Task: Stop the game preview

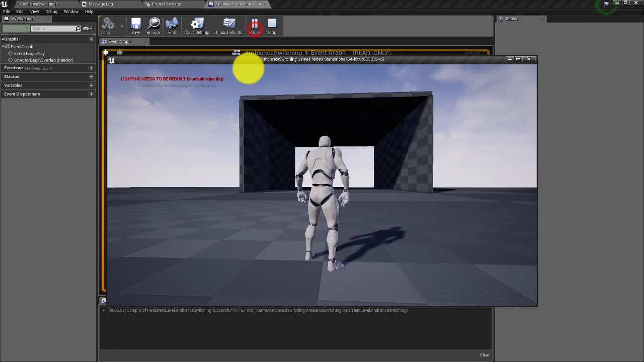Action: (272, 26)
